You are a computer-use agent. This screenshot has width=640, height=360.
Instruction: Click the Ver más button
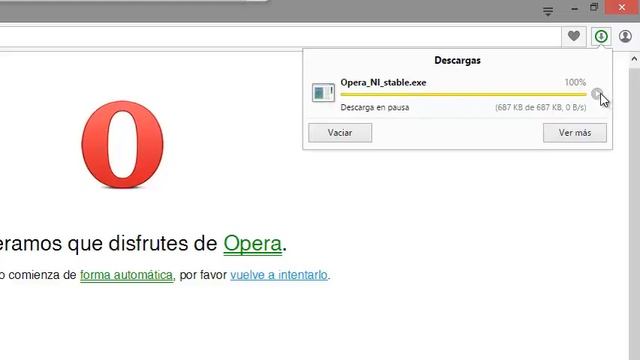click(x=575, y=133)
